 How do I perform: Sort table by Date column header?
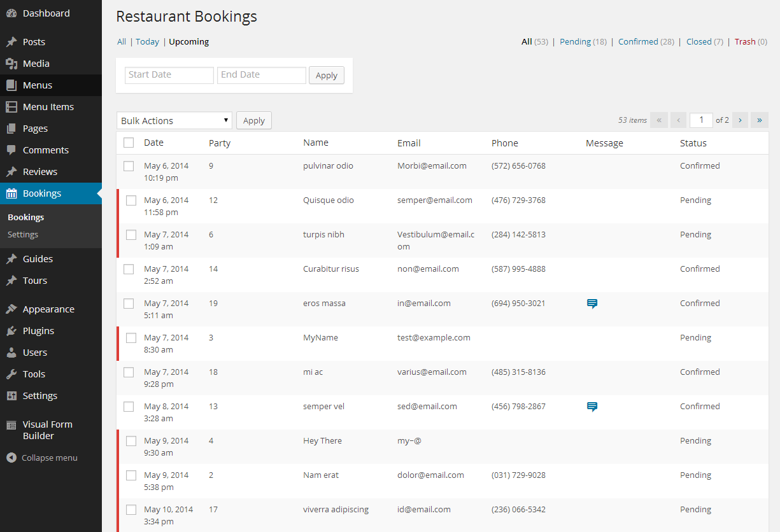[153, 143]
